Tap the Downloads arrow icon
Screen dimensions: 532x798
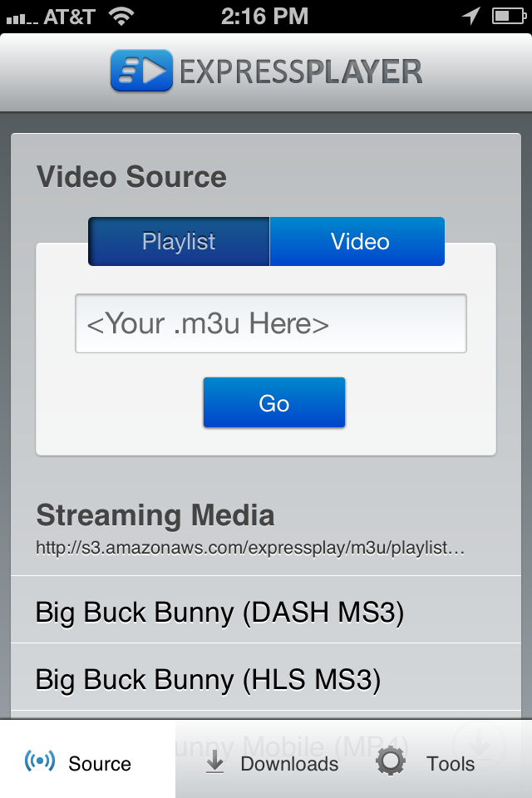215,763
